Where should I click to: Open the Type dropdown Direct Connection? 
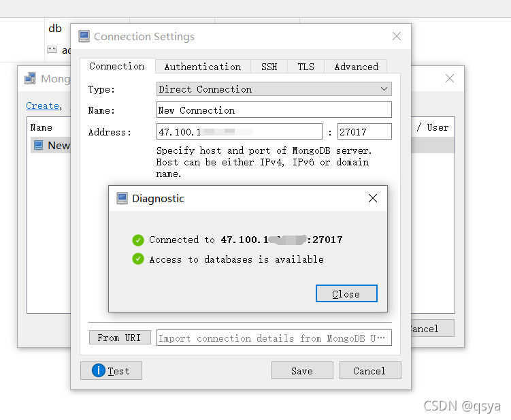(274, 89)
